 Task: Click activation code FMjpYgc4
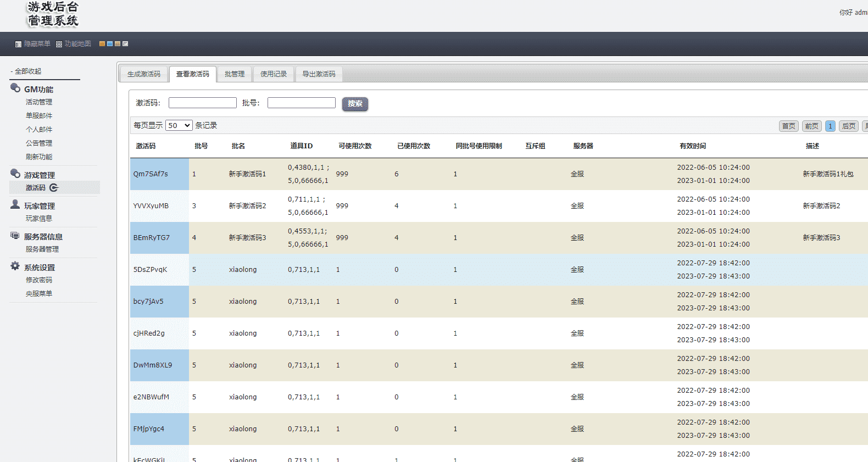(149, 429)
